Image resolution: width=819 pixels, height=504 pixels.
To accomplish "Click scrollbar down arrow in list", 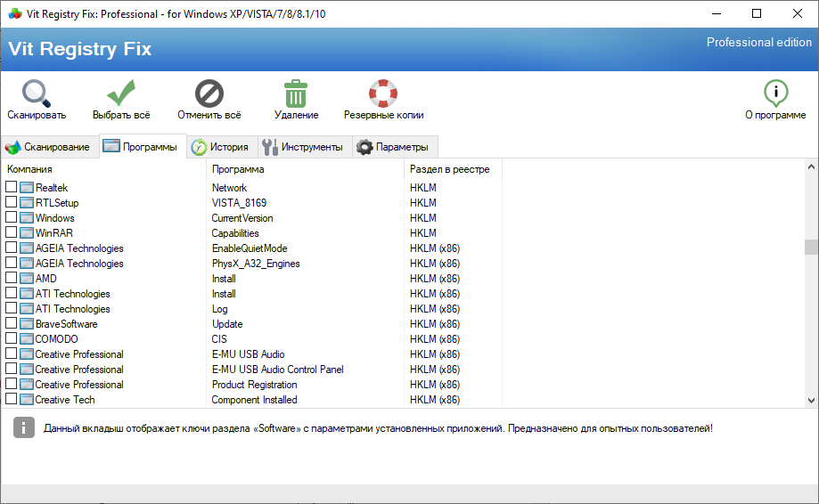I will 811,401.
